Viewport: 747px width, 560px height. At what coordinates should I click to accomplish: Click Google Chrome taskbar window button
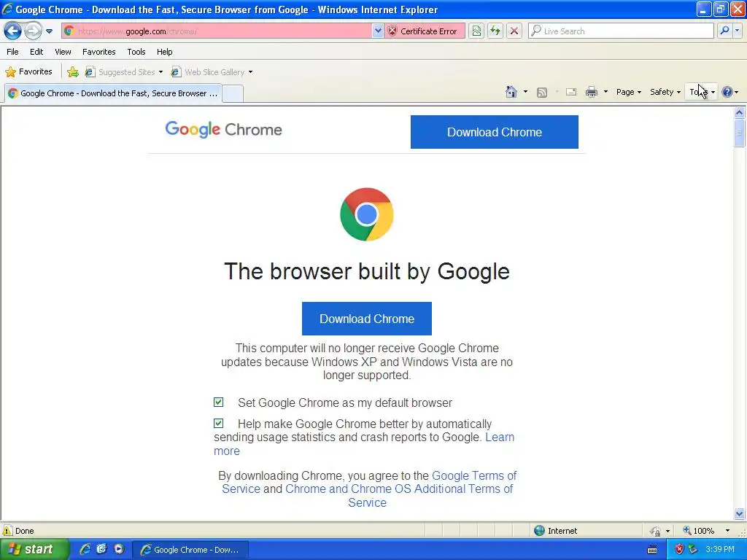coord(190,550)
